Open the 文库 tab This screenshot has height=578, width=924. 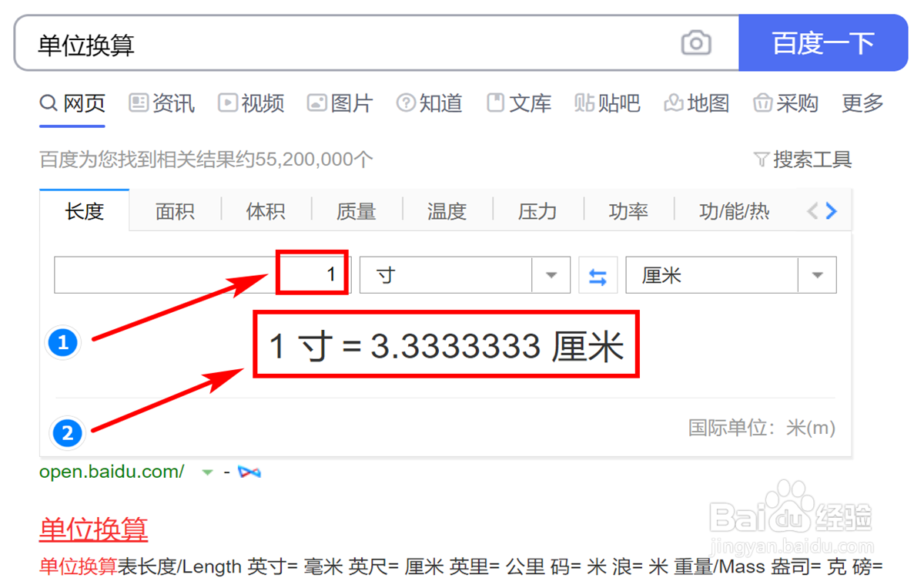point(519,103)
